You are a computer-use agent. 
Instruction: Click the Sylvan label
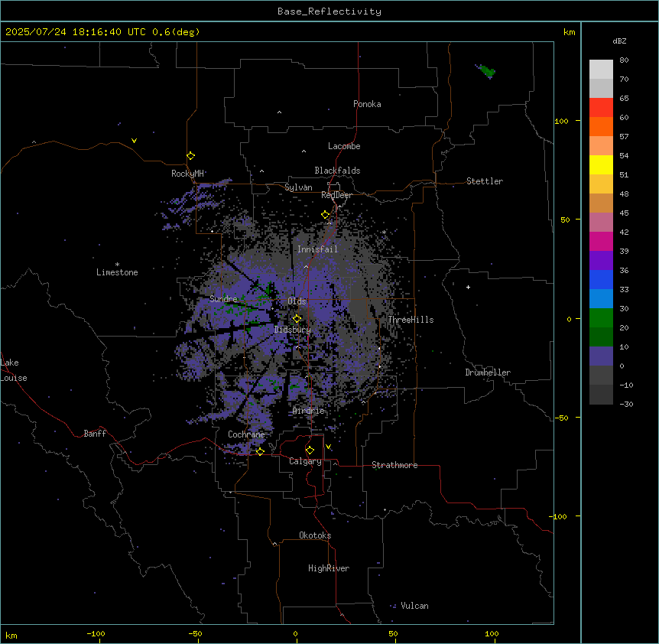[298, 187]
